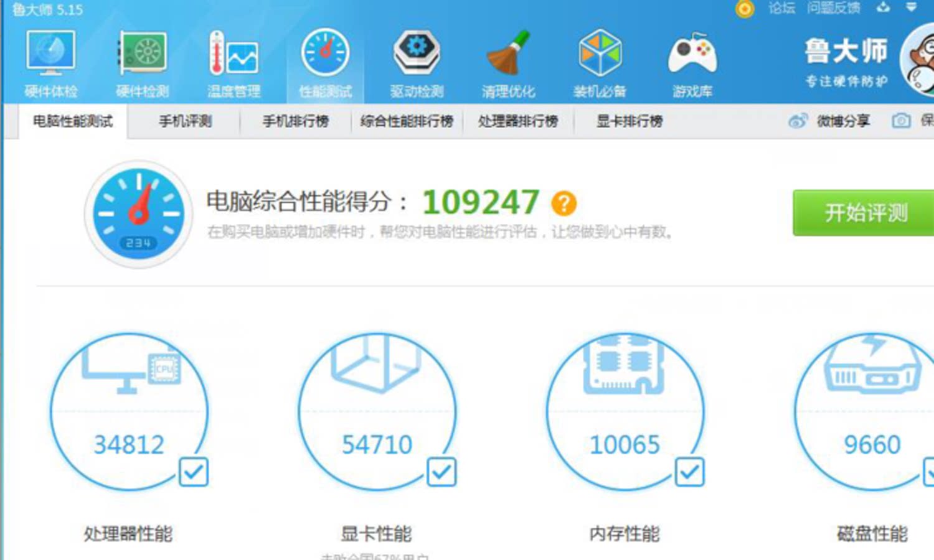Image resolution: width=934 pixels, height=560 pixels.
Task: Open the 论坛 forum link
Action: click(781, 8)
